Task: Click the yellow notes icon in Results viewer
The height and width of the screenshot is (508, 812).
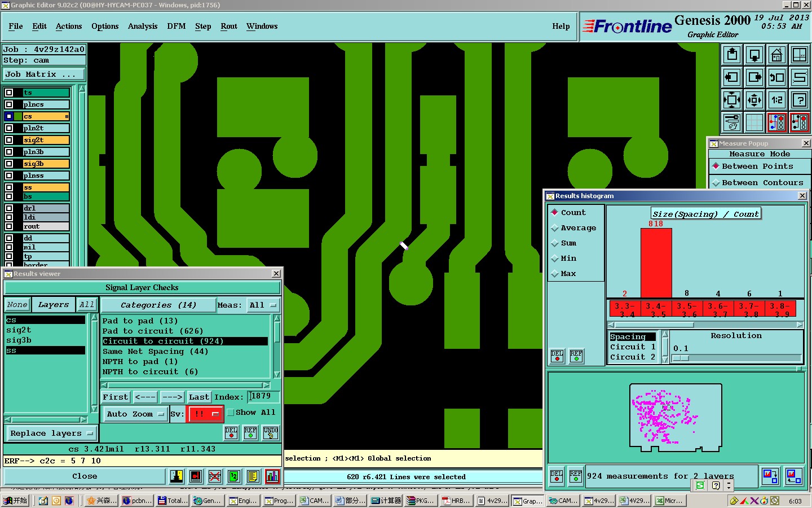Action: 253,476
